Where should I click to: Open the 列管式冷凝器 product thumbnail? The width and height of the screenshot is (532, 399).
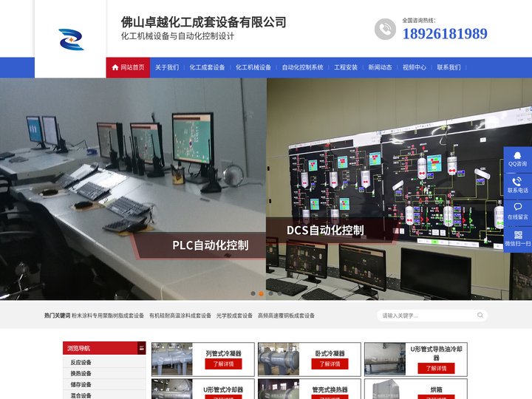172,359
